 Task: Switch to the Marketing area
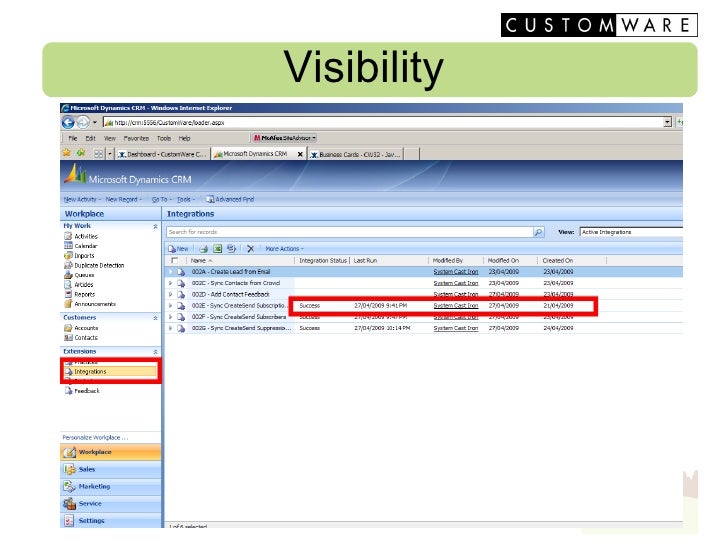pos(110,486)
